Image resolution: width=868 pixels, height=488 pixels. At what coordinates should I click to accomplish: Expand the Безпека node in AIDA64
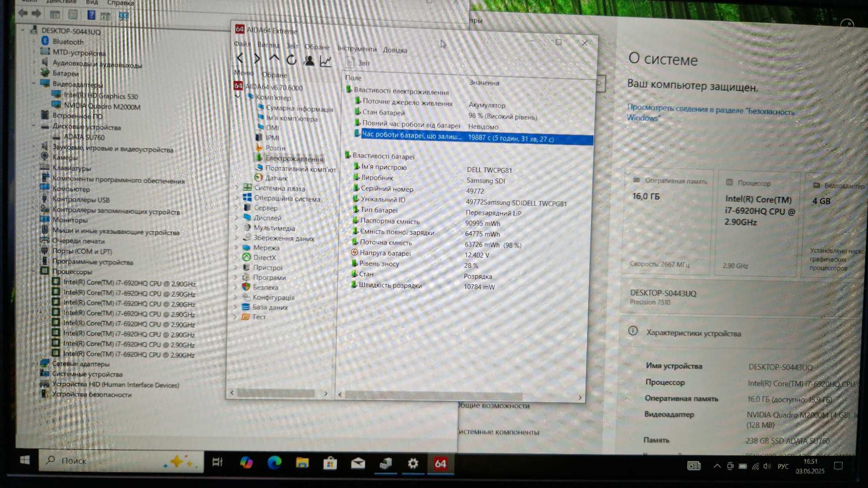(x=236, y=287)
